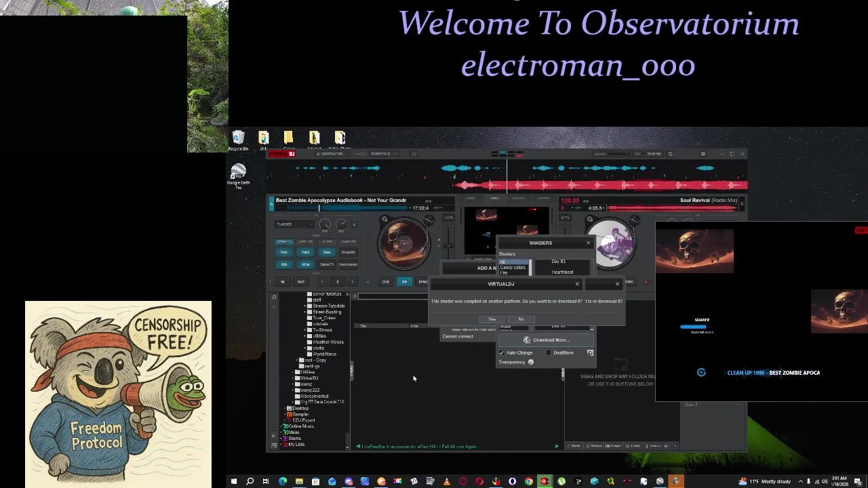This screenshot has width=868, height=488.
Task: Open the FLANGER effect dropdown on left deck
Action: coord(294,224)
